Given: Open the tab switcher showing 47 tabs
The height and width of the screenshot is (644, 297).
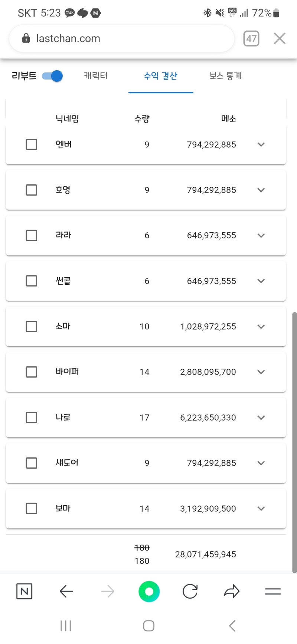Looking at the screenshot, I should 251,38.
